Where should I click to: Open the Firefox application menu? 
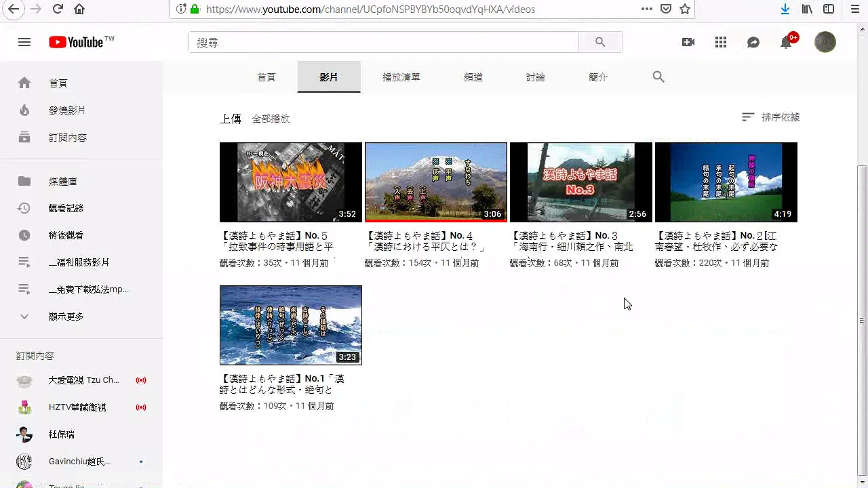(854, 9)
